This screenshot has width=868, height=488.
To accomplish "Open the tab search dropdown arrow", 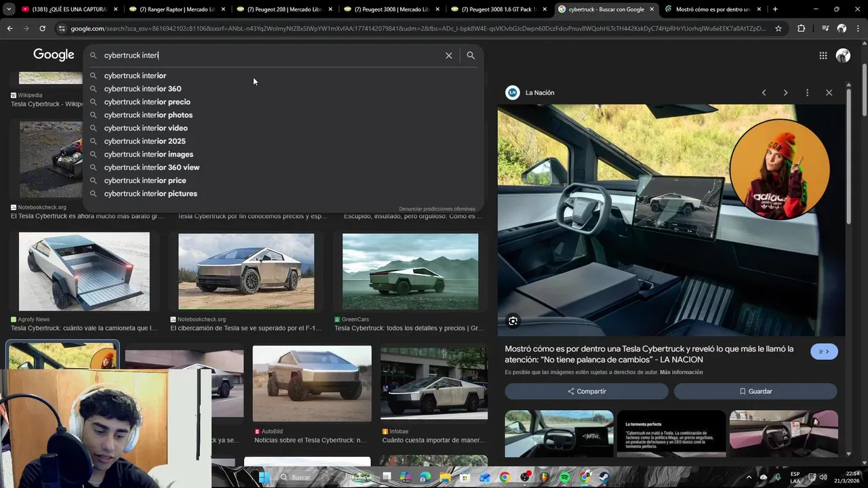I will tap(8, 9).
